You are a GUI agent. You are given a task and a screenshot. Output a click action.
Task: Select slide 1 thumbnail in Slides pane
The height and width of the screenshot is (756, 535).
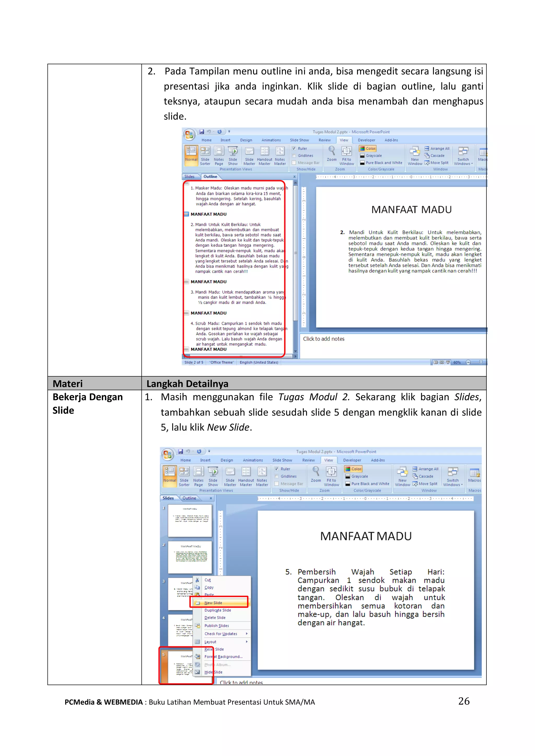190,521
